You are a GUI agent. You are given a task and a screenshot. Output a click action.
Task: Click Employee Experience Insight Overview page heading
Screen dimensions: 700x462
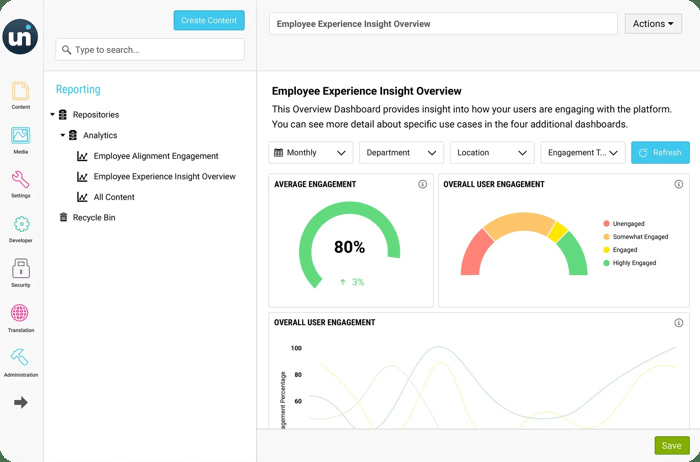coord(367,91)
